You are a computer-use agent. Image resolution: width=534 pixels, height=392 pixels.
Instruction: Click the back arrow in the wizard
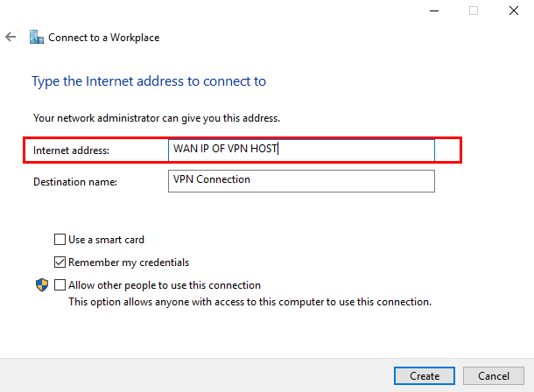coord(11,38)
